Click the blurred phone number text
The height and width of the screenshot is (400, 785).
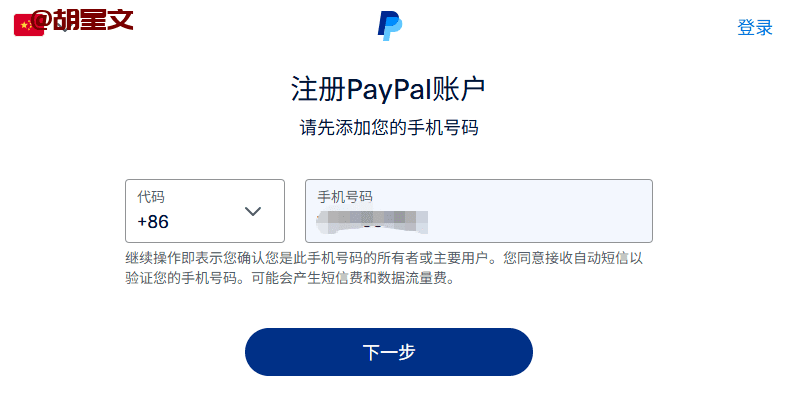click(372, 222)
